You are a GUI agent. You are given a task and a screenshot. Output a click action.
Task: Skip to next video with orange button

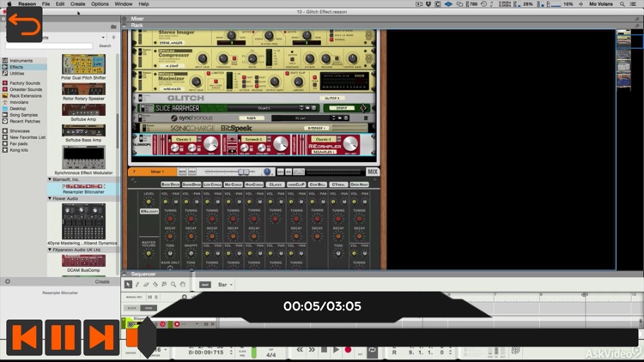[x=101, y=337]
